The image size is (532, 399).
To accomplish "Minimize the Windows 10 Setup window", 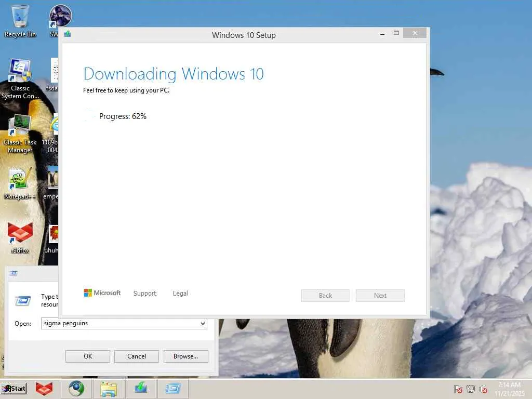I will (382, 34).
